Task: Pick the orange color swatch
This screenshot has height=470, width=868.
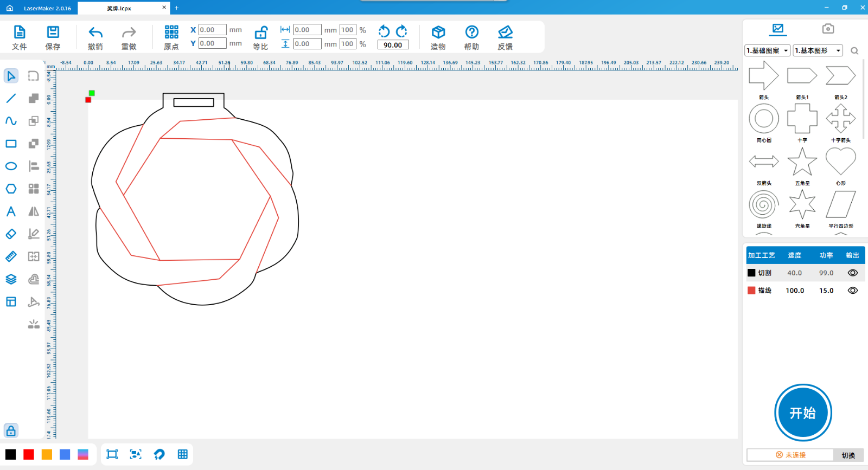Action: click(47, 454)
